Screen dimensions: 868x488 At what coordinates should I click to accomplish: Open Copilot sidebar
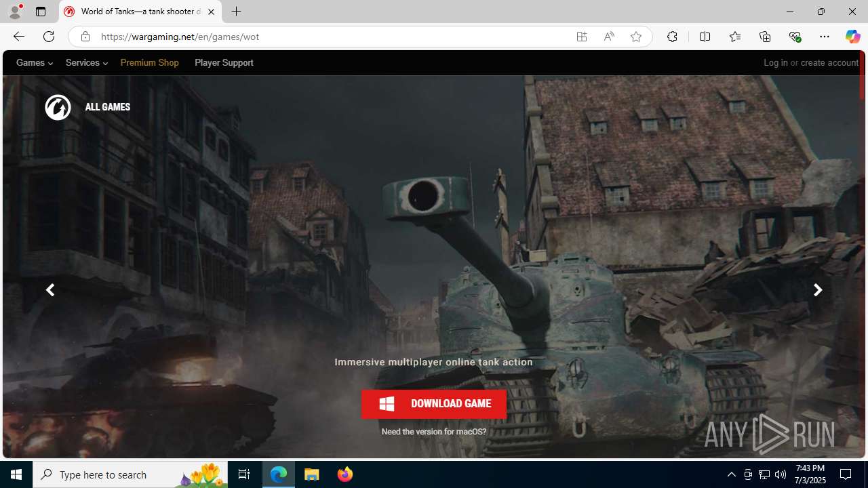point(852,37)
